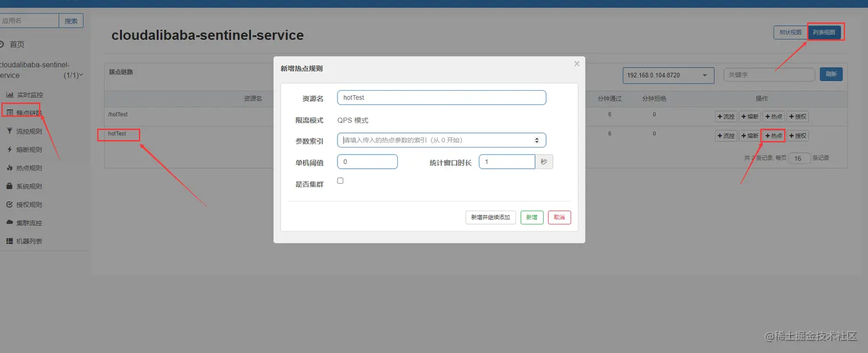This screenshot has height=353, width=868.
Task: Click +热点 button in /hotTest row
Action: point(773,117)
